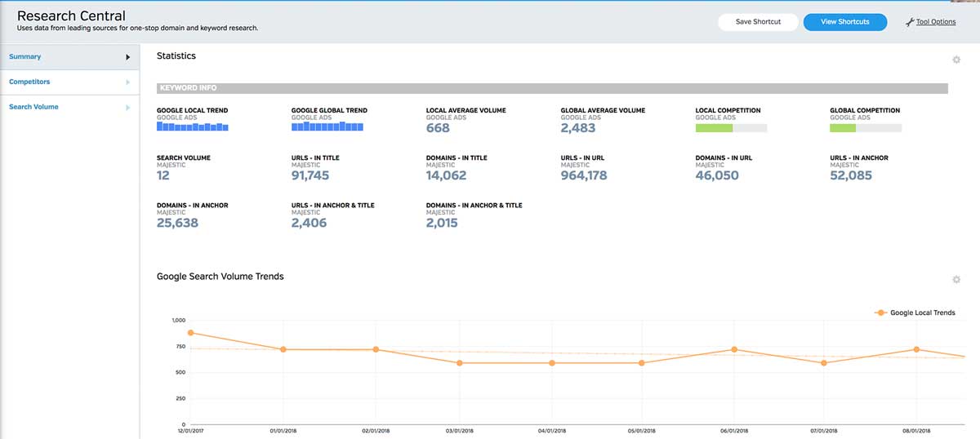This screenshot has height=439, width=980.
Task: Open gear settings for Google Search Volume Trends
Action: [956, 280]
